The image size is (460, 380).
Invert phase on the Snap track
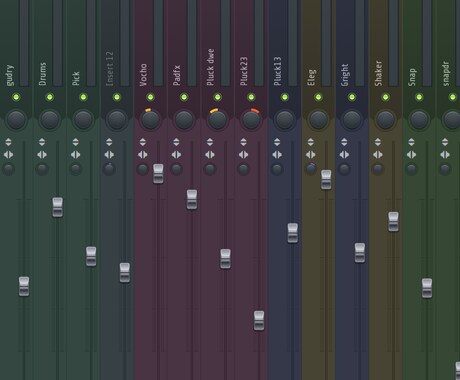411,142
